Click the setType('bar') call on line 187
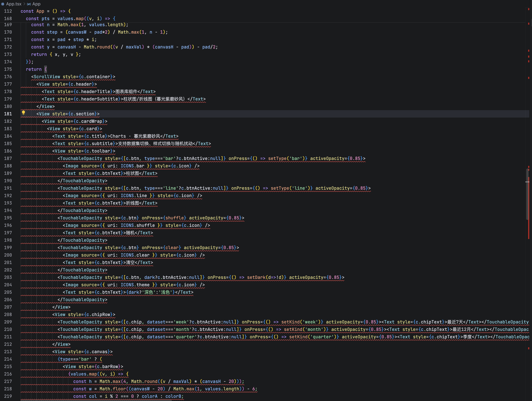 (286, 158)
